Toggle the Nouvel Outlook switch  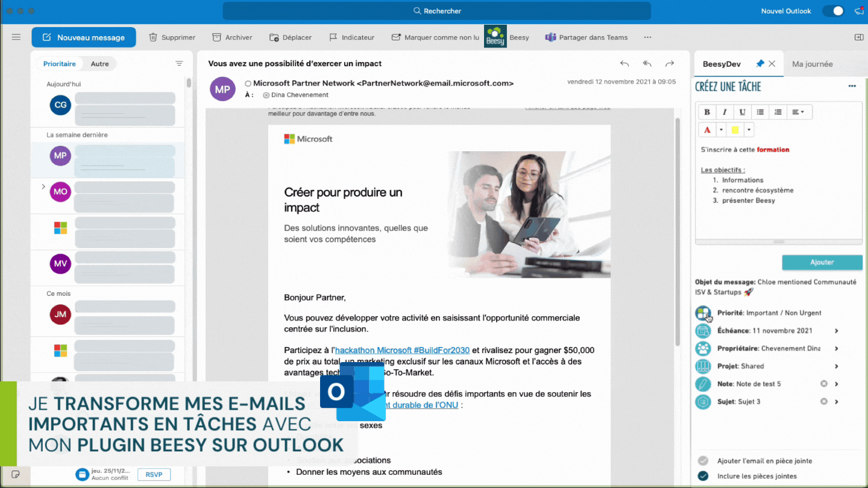[x=833, y=11]
